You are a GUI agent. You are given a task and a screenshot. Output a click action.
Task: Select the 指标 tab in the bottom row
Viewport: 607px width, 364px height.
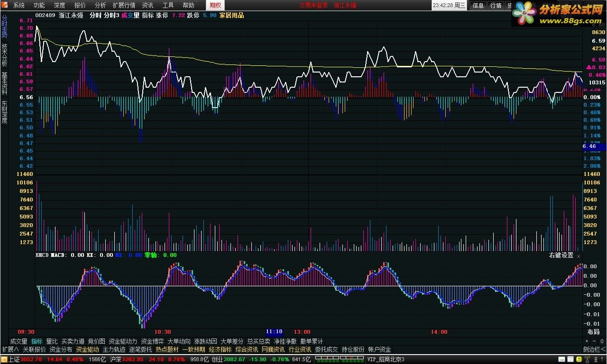[x=37, y=341]
